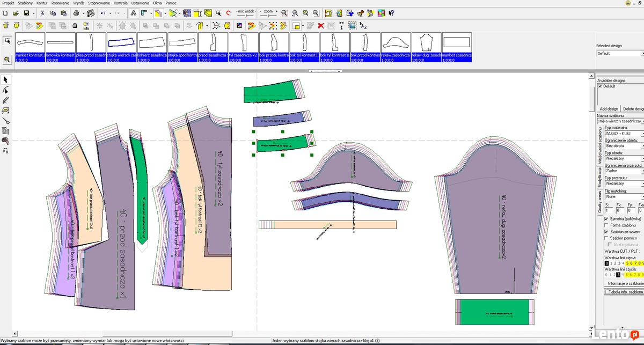Click the Add design button

tap(609, 108)
